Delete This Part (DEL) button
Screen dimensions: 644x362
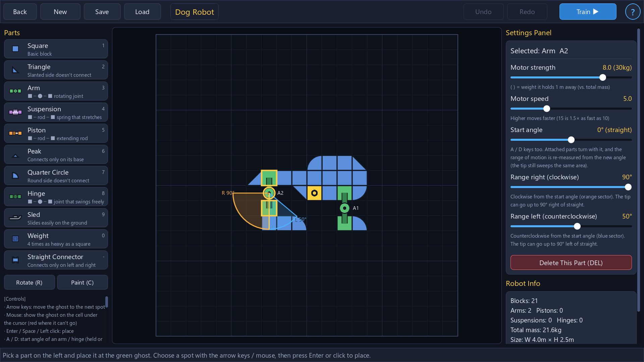click(571, 263)
